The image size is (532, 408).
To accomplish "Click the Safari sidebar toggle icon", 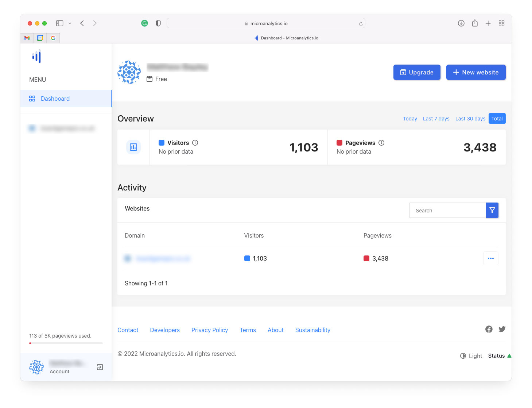I will 59,23.
